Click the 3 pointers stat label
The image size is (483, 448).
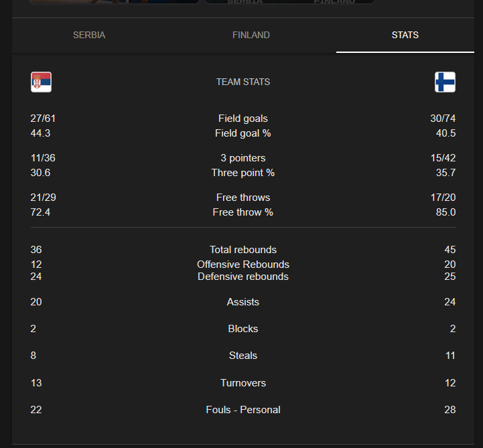click(243, 157)
